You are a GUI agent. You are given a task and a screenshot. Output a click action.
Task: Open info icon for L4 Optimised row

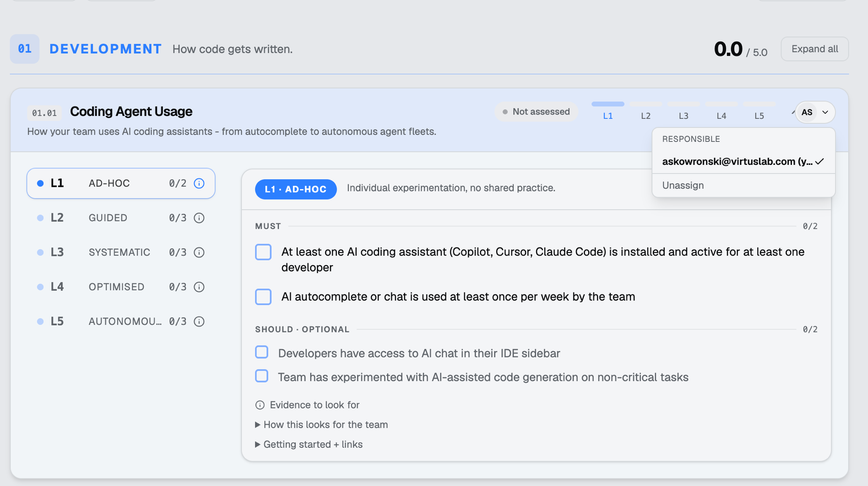199,287
